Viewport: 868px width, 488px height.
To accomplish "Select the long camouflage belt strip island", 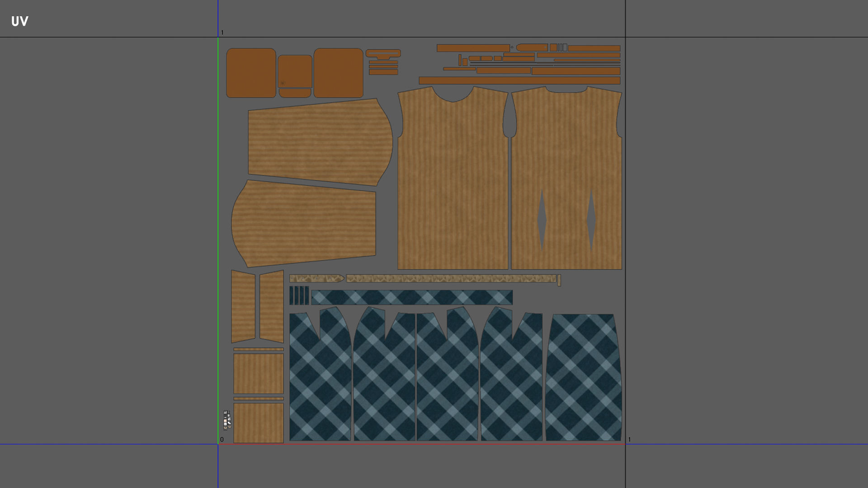I will tap(451, 278).
